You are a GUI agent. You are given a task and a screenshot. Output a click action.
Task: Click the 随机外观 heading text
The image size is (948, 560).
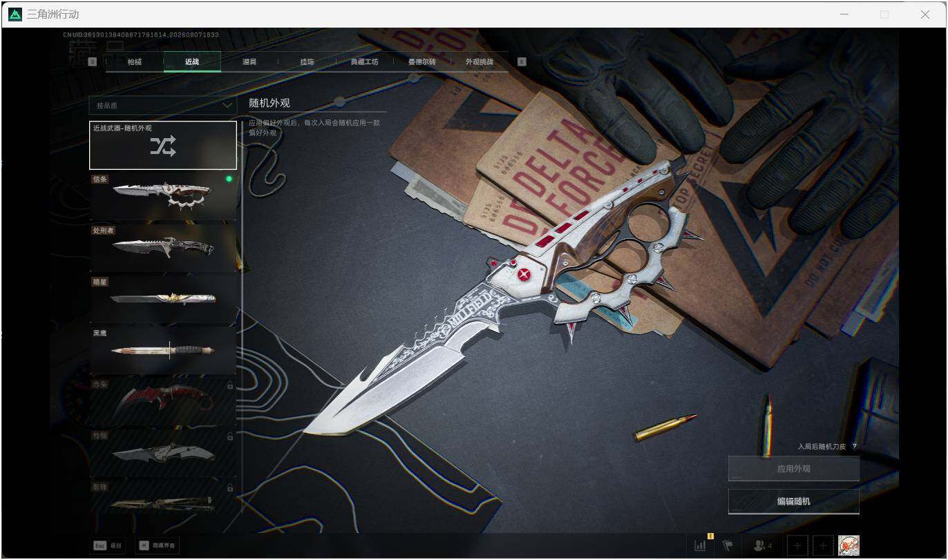[x=269, y=103]
